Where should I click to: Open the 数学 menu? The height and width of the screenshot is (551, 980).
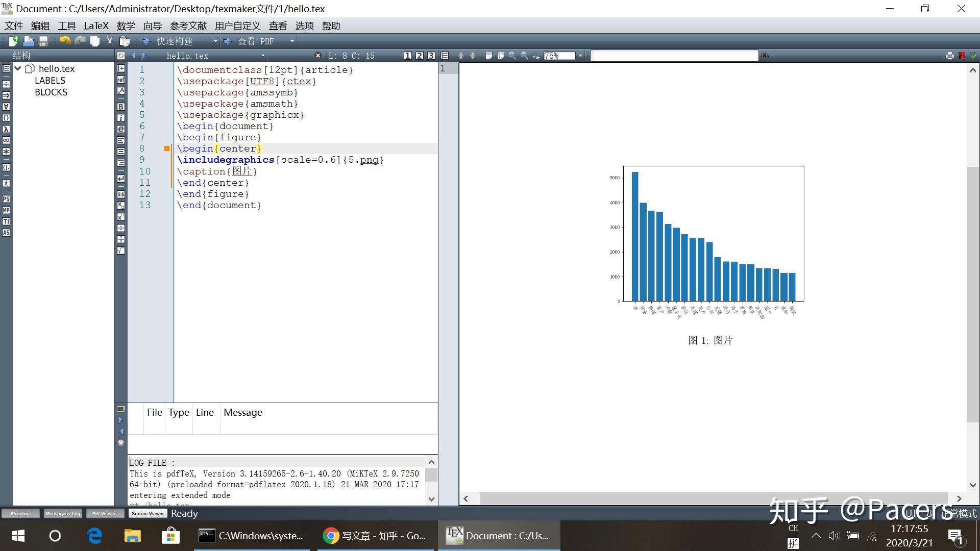tap(126, 26)
